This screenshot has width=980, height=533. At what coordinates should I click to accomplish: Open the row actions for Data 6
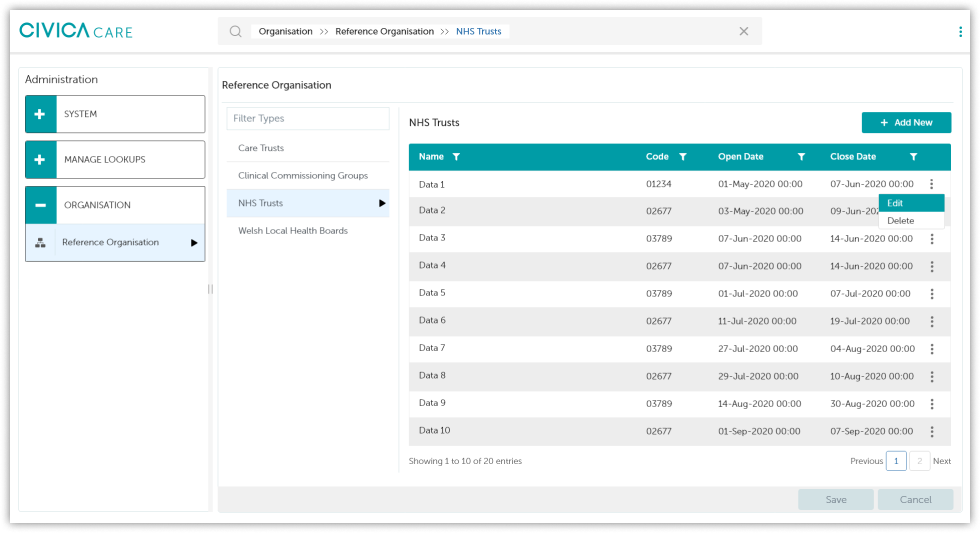pyautogui.click(x=932, y=321)
